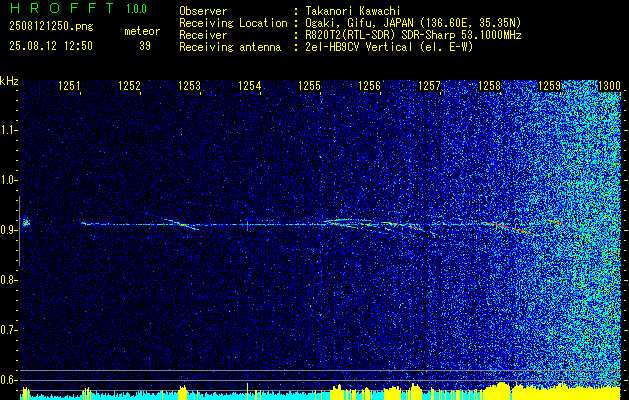
Task: Click the 1257 time marker
Action: [430, 86]
